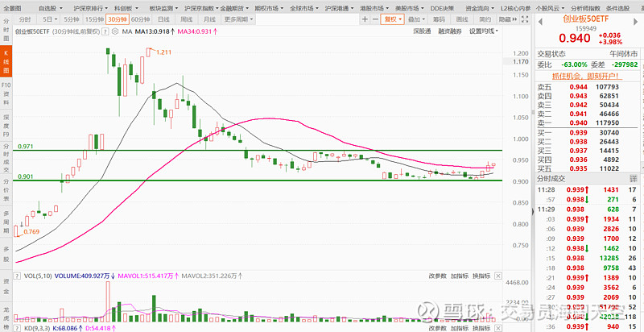Close the VOL indicator panel
644x332 pixels.
point(497,276)
